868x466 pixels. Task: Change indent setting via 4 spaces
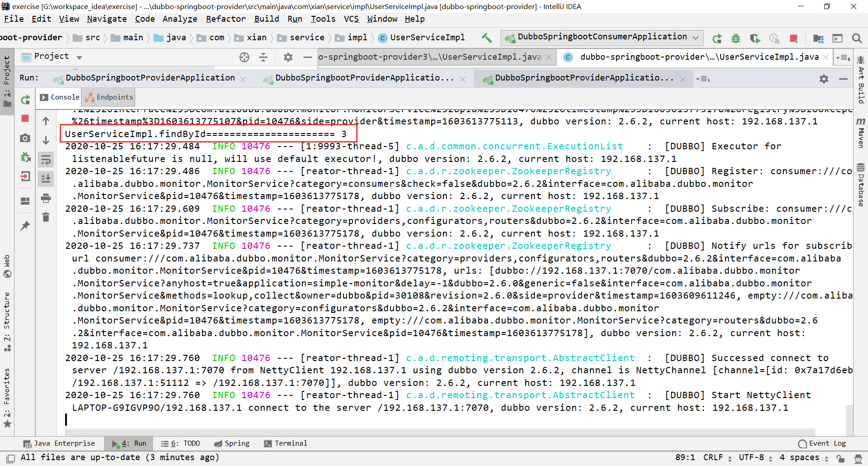point(803,458)
